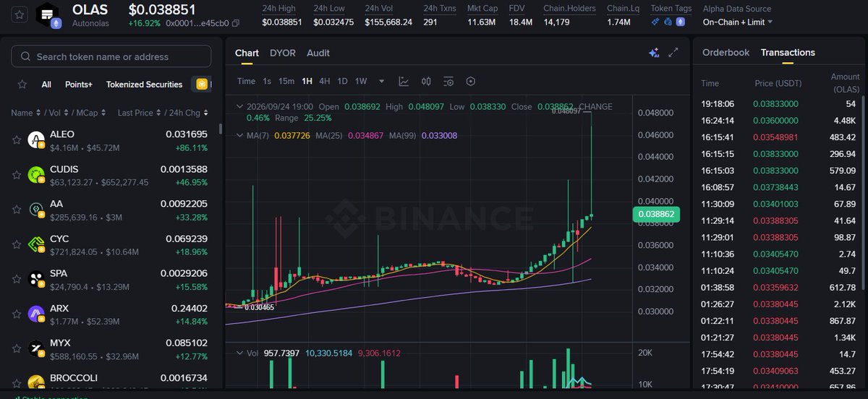Open chart display settings icon
868x399 pixels.
tap(448, 81)
